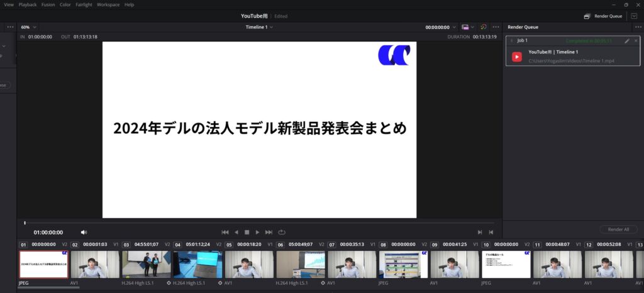644x293 pixels.
Task: Remove Job 1 from the render queue
Action: point(636,41)
